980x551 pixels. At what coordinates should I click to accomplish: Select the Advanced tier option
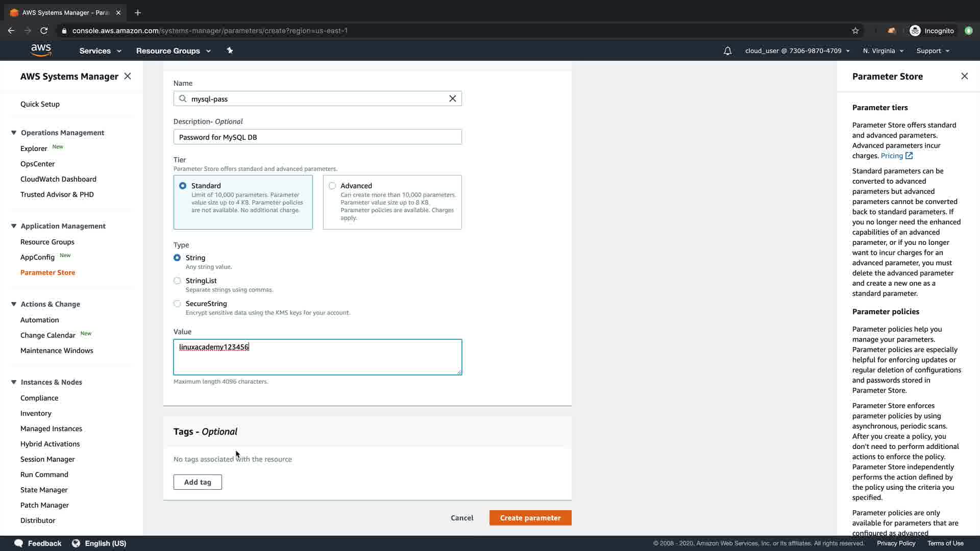point(332,186)
